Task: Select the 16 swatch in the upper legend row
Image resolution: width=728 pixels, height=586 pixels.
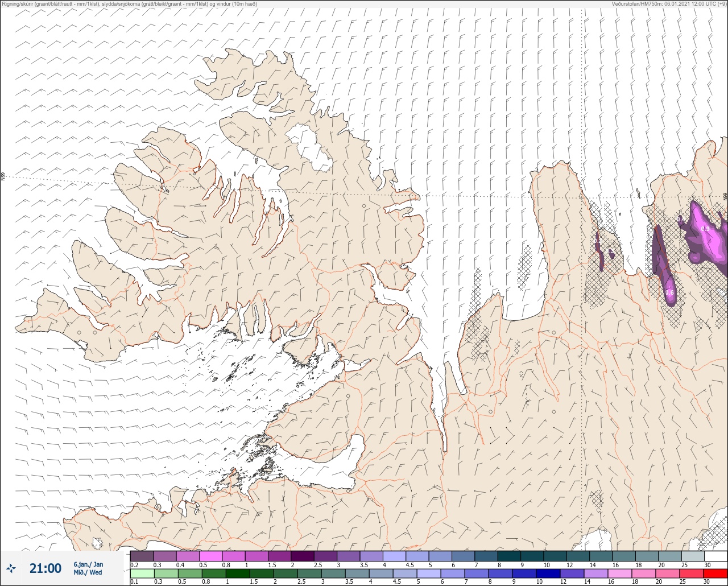Action: click(624, 556)
